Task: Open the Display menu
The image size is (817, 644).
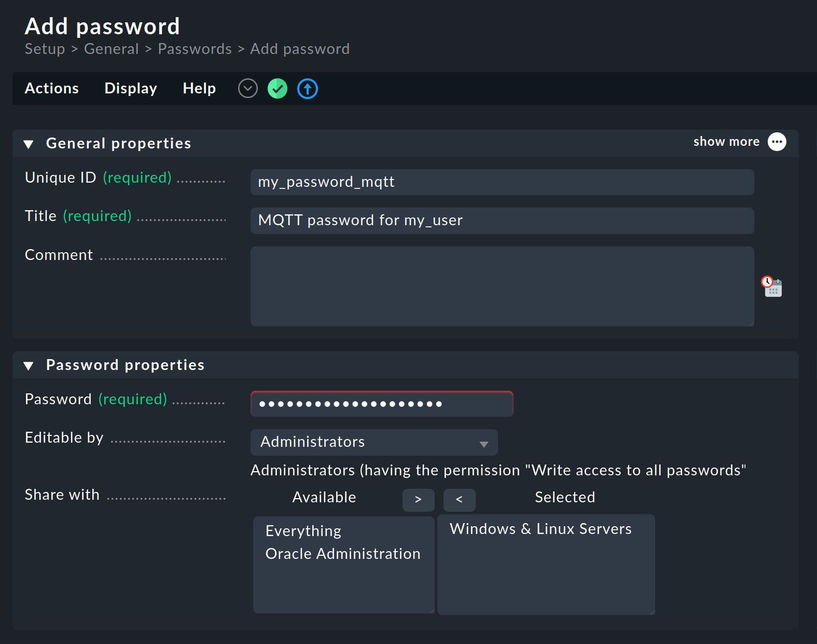Action: coord(131,89)
